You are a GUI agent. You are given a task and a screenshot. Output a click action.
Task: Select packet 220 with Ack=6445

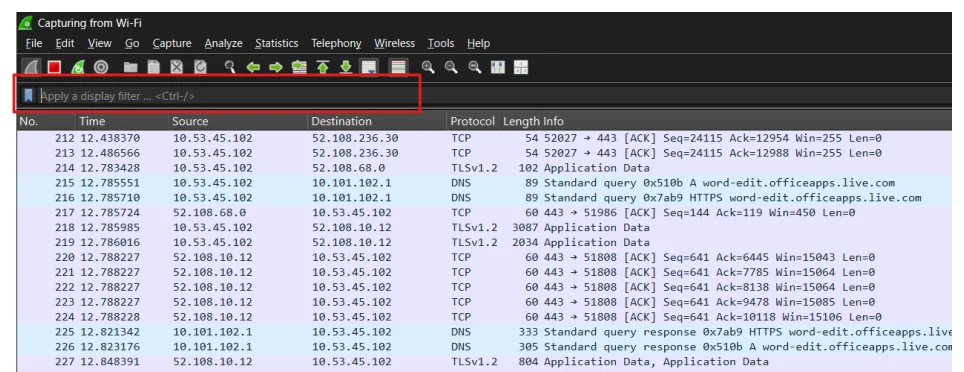484,258
